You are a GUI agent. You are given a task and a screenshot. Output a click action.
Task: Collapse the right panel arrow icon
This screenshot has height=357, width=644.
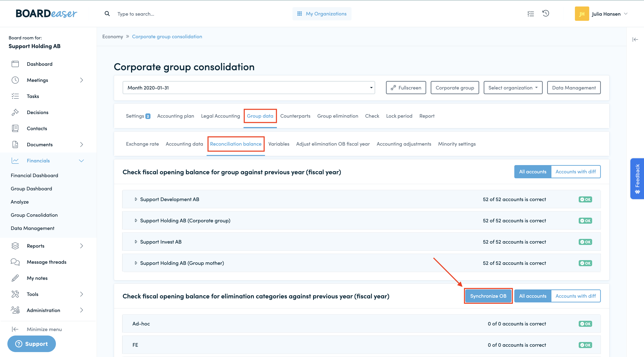point(635,40)
